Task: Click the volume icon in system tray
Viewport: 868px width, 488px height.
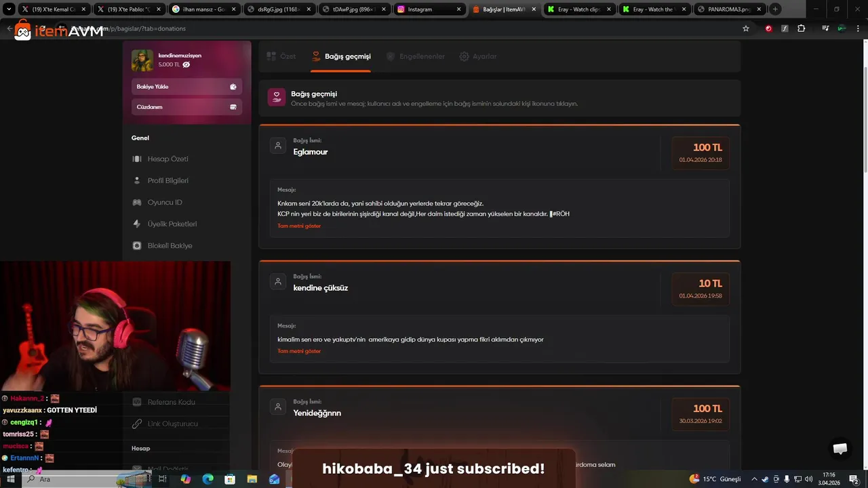Action: pos(809,479)
